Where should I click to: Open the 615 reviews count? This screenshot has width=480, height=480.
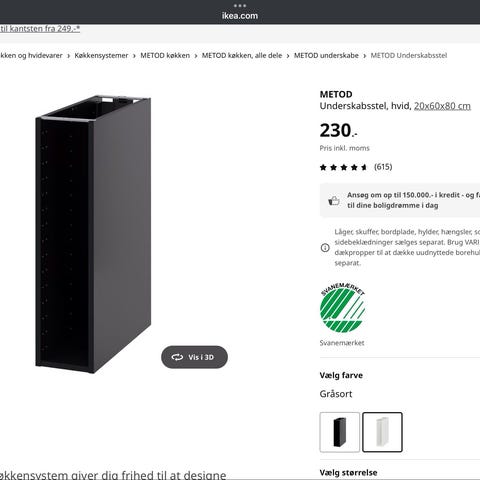(x=383, y=167)
